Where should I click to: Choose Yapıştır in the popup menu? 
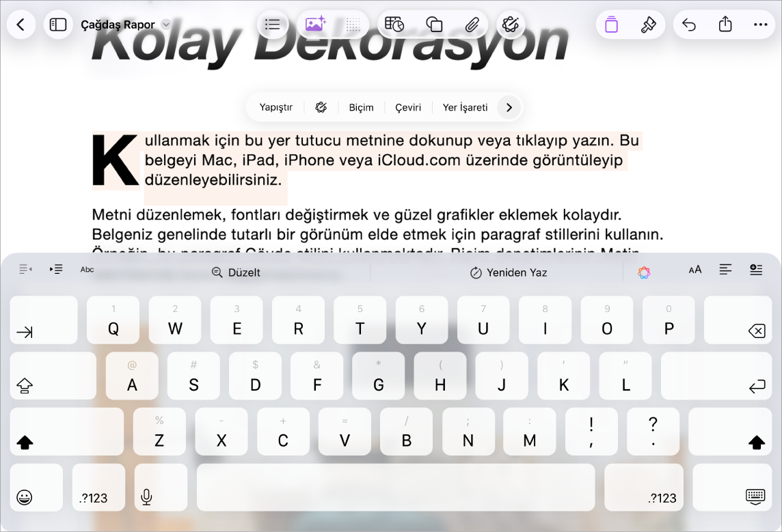click(275, 108)
